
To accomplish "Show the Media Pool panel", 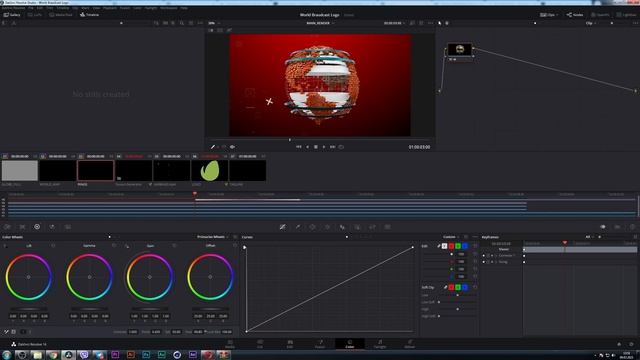I will coord(61,15).
